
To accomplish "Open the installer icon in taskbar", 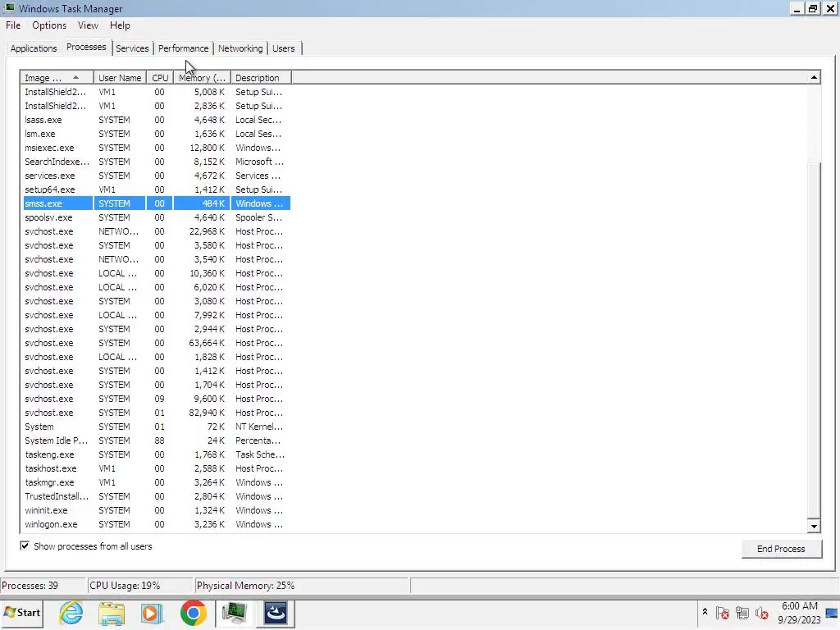I will tap(276, 614).
